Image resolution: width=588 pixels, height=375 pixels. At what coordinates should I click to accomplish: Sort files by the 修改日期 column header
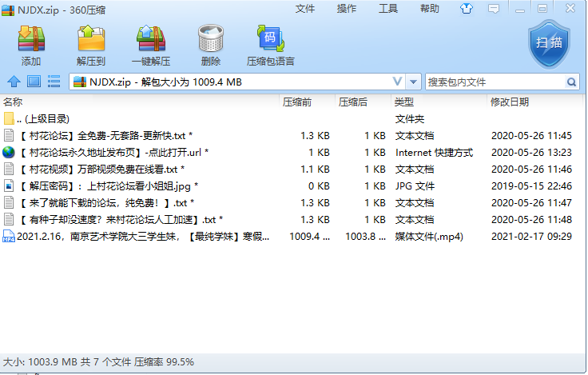click(509, 102)
